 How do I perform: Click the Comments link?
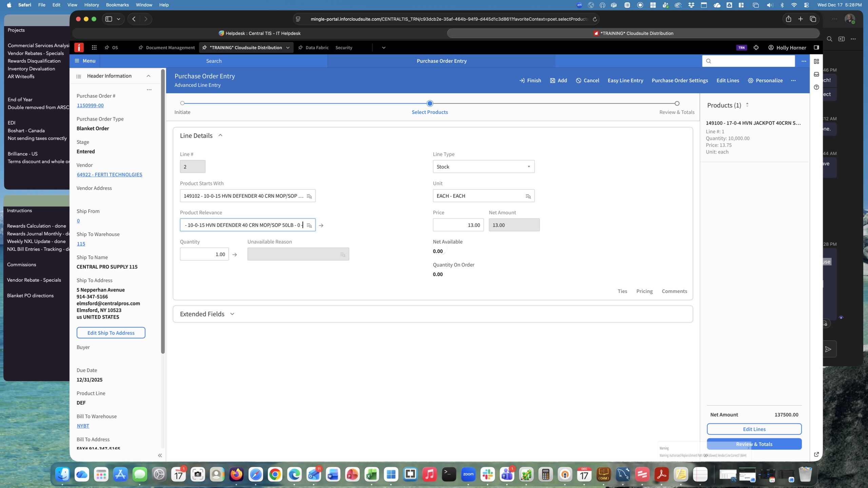(x=674, y=291)
